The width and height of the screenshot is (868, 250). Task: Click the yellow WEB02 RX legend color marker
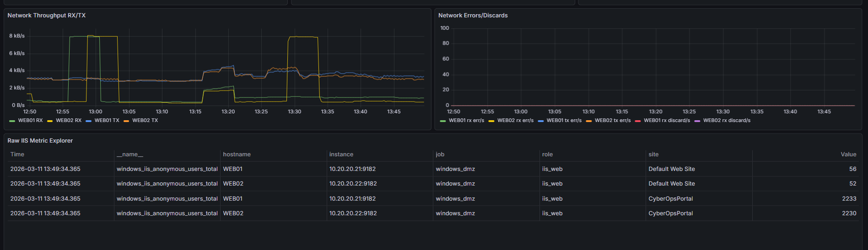[x=50, y=121]
